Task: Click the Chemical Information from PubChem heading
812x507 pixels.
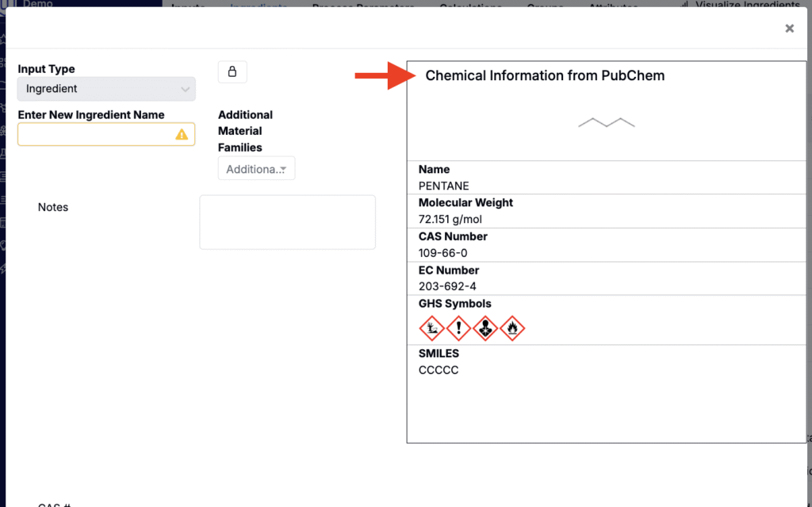Action: click(x=545, y=75)
